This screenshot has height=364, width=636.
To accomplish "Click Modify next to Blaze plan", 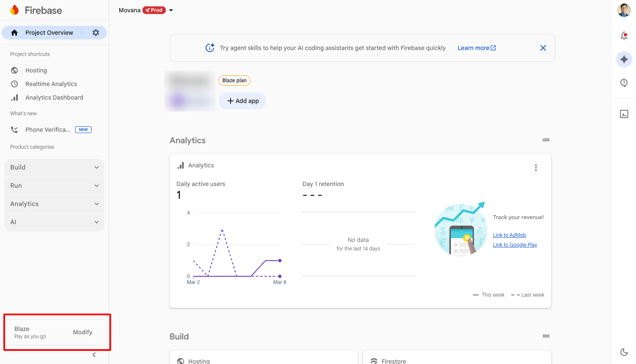I will click(83, 332).
